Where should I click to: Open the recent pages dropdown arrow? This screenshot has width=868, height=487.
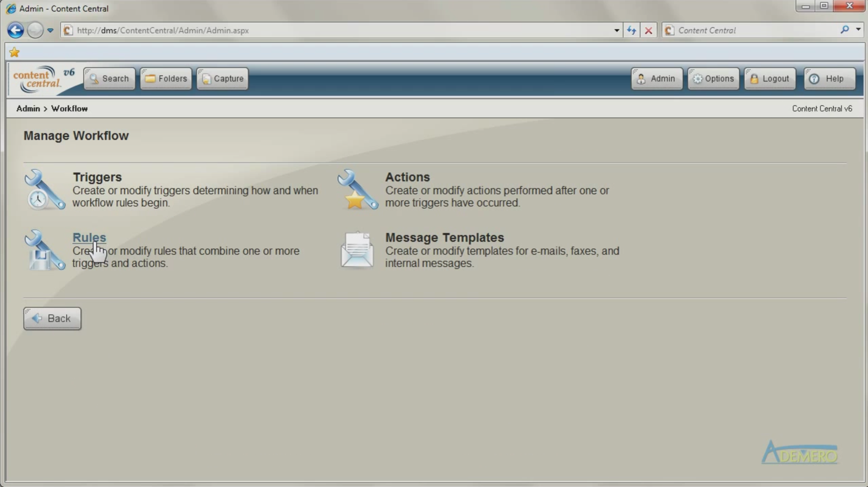point(50,31)
